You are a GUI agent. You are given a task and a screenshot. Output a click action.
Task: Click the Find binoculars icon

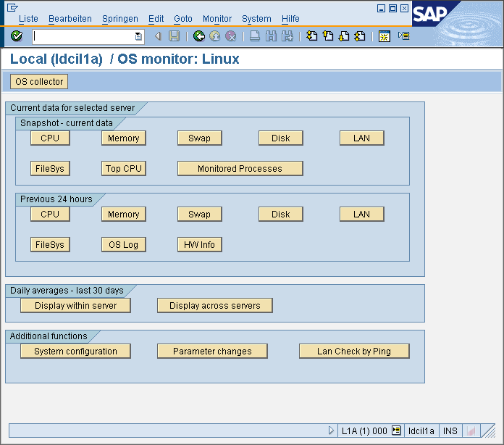tap(272, 36)
